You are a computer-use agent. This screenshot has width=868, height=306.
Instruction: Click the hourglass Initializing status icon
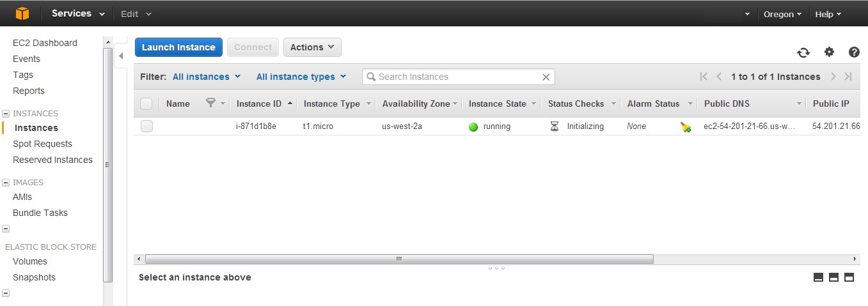(555, 126)
